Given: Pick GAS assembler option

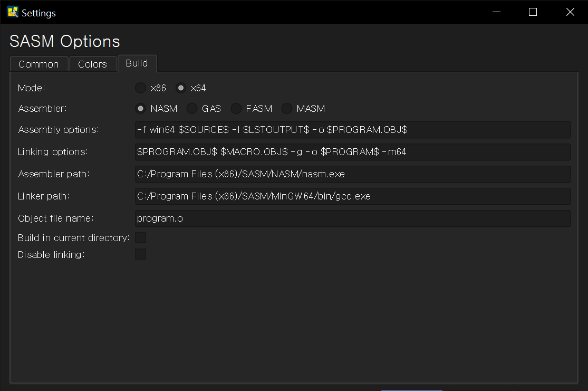Looking at the screenshot, I should pyautogui.click(x=192, y=109).
